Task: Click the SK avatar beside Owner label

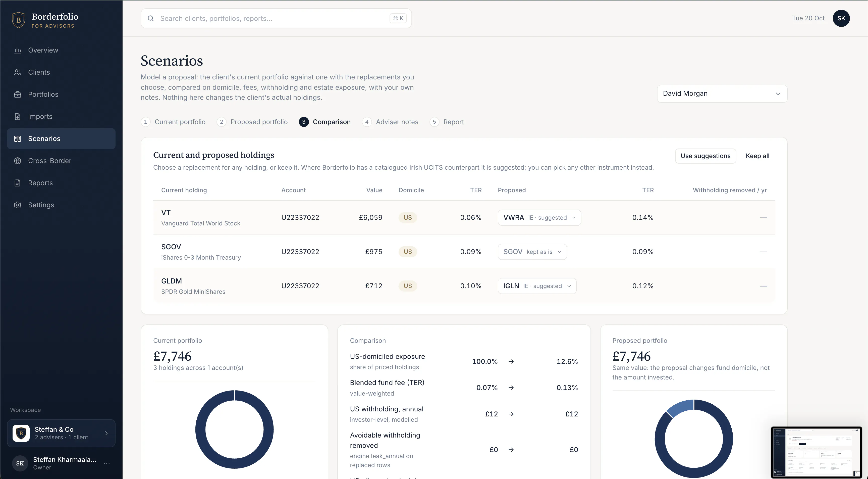Action: (x=20, y=463)
